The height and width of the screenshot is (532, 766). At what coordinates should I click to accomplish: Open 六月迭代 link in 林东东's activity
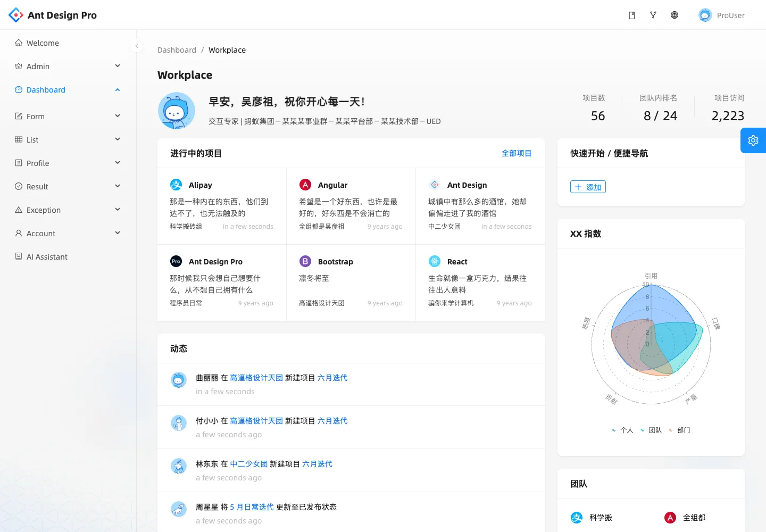317,464
